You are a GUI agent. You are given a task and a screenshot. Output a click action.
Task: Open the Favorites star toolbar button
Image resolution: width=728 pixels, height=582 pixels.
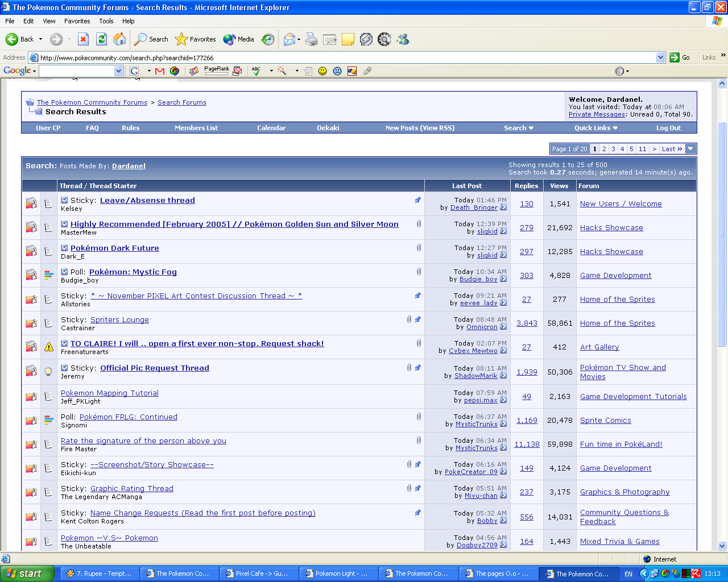pos(196,39)
